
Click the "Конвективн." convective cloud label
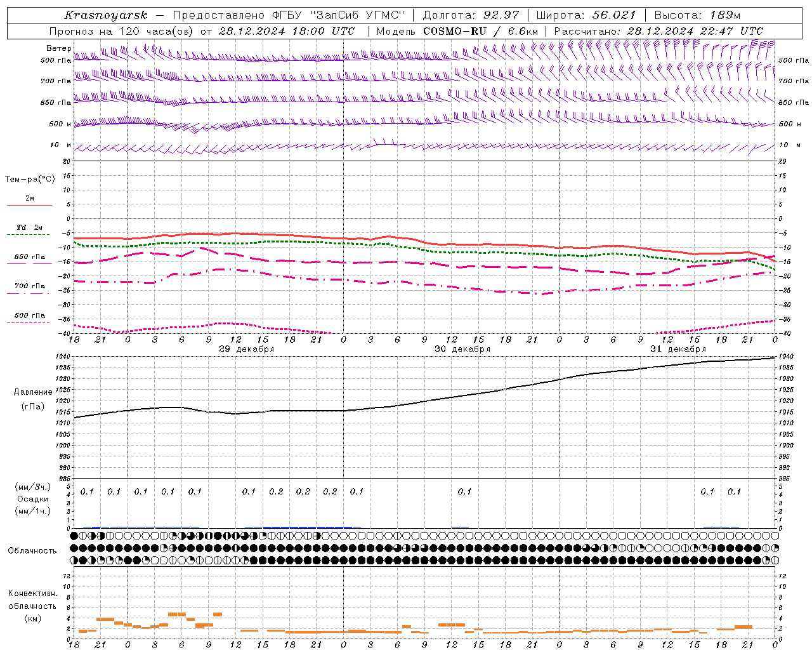point(33,594)
